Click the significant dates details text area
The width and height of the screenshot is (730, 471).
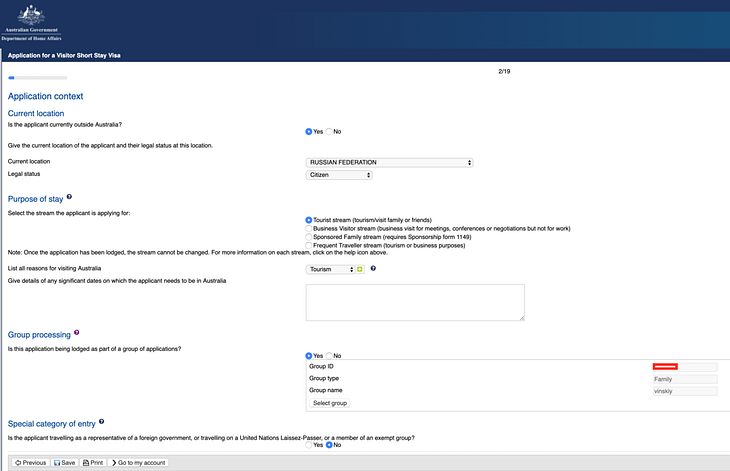coord(414,303)
